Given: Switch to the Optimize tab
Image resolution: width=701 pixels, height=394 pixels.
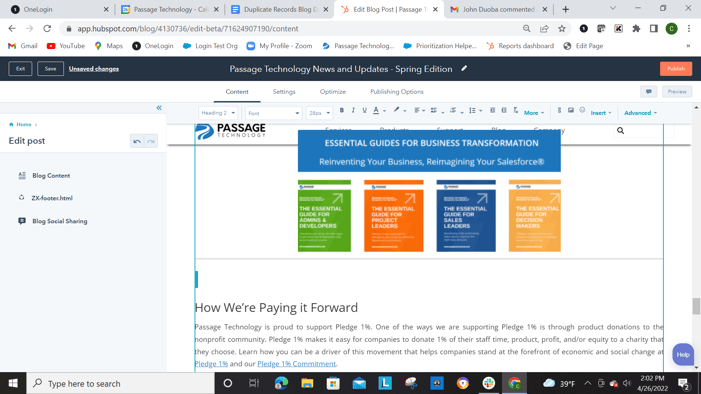Looking at the screenshot, I should click(x=333, y=92).
